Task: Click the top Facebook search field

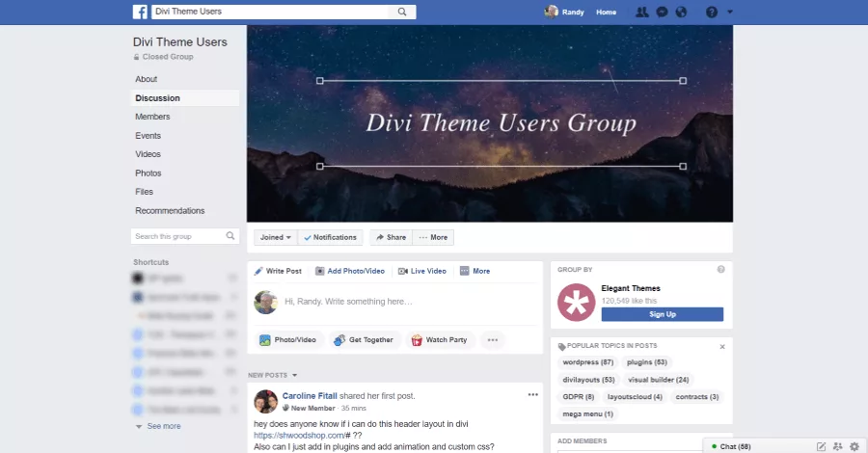Action: click(271, 12)
